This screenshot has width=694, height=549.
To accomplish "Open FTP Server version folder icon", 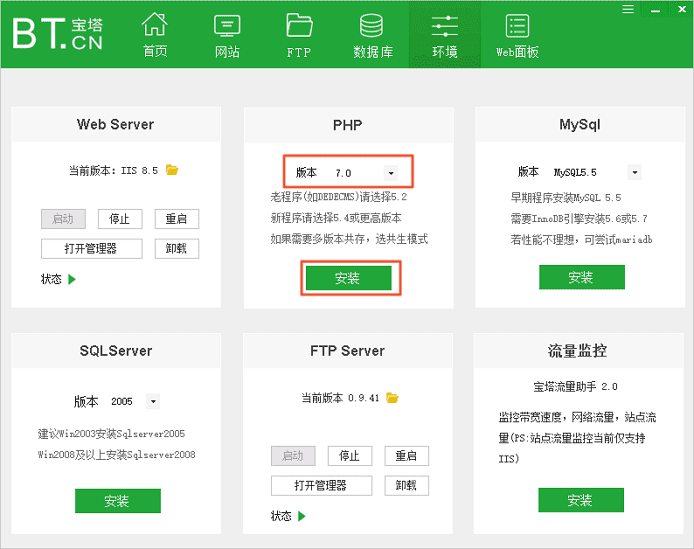I will (x=393, y=398).
